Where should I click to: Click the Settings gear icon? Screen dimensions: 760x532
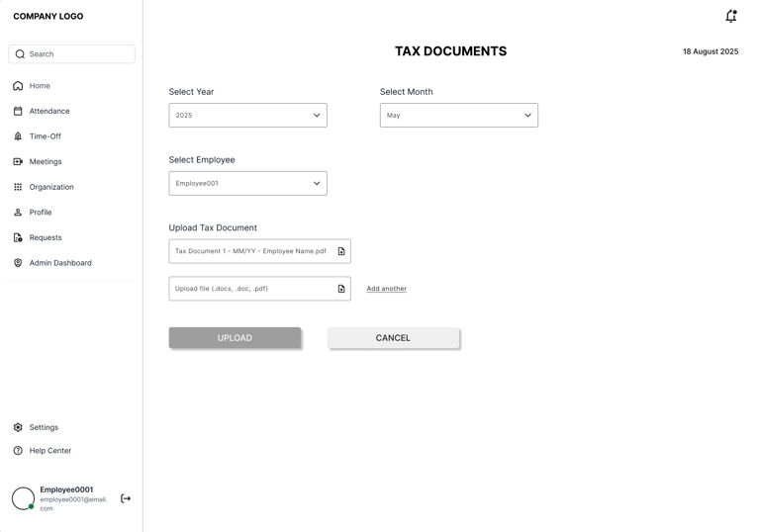[18, 427]
